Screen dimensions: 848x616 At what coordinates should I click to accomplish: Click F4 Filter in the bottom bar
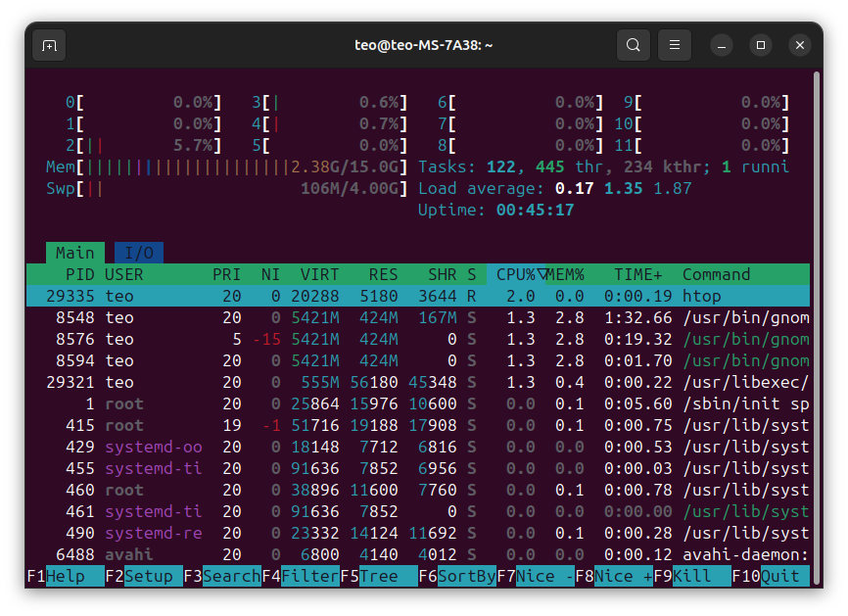coord(301,576)
